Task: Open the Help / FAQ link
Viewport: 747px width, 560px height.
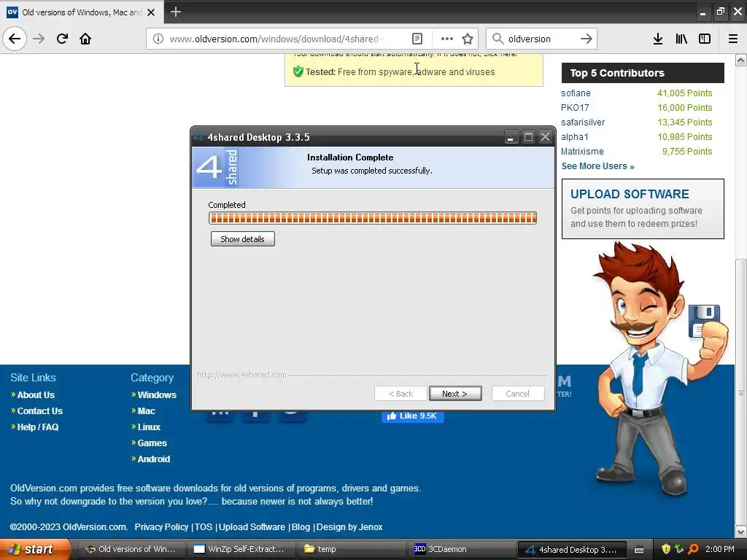Action: pyautogui.click(x=38, y=427)
